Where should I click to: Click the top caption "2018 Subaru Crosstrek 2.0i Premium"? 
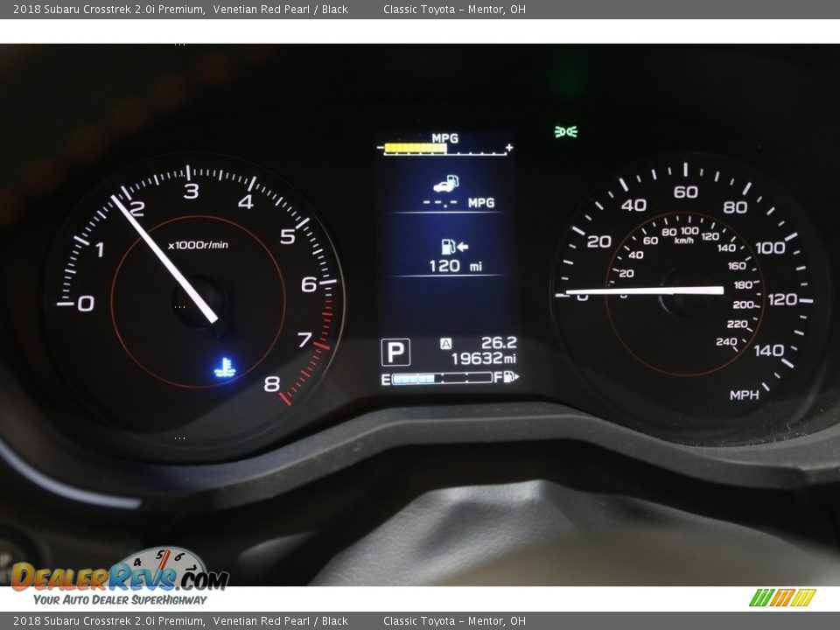pyautogui.click(x=108, y=9)
